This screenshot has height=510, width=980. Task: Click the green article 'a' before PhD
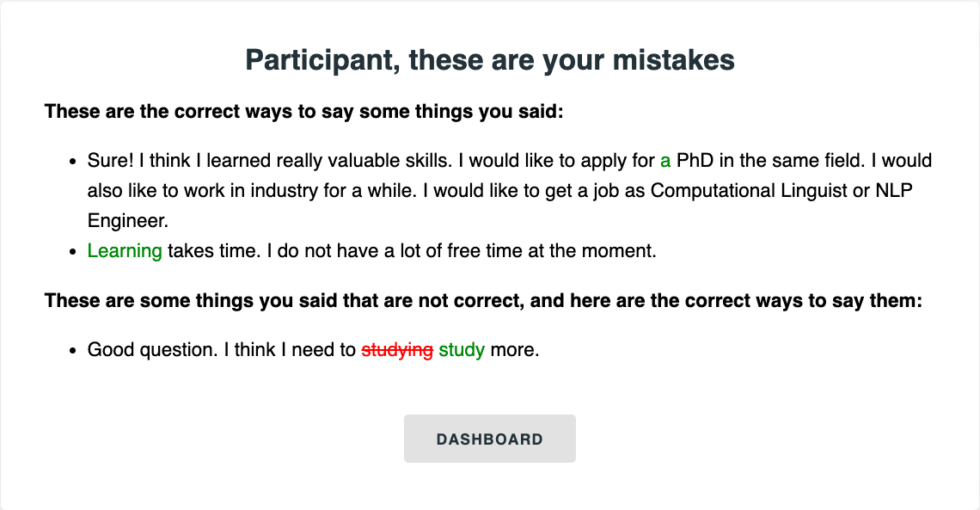pyautogui.click(x=665, y=161)
